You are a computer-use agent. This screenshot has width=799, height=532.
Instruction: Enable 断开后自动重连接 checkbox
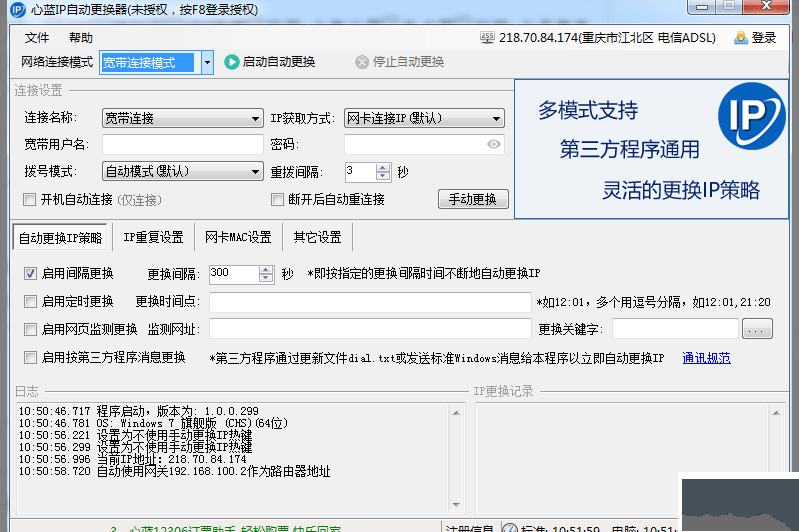pos(277,199)
